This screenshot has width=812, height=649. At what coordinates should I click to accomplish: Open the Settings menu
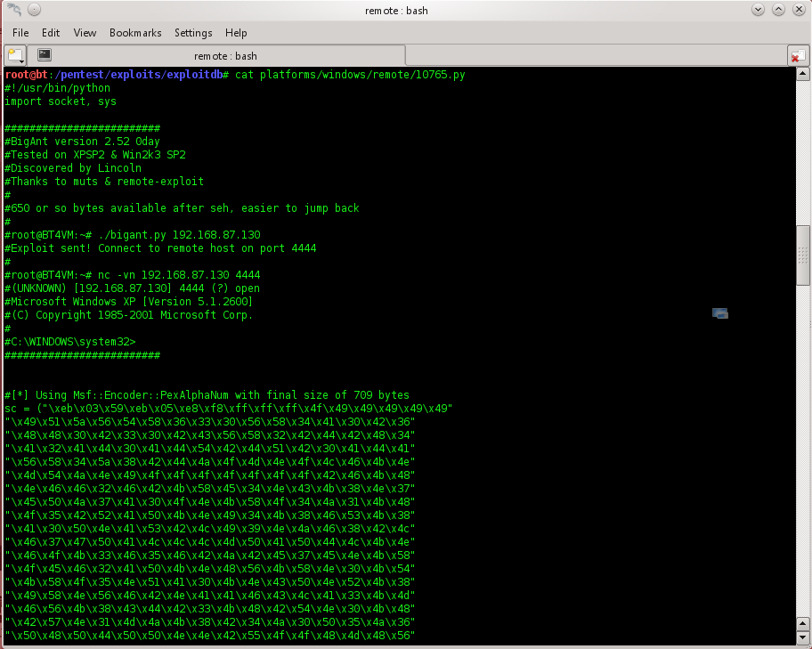[x=193, y=33]
